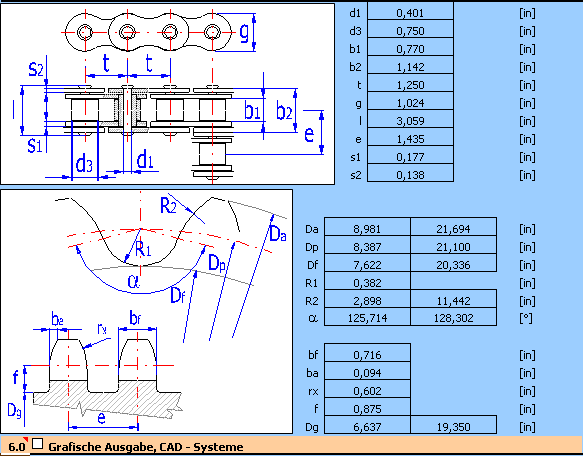Click the Da value 21,694
Screen dimensions: 583x456
[x=454, y=227]
